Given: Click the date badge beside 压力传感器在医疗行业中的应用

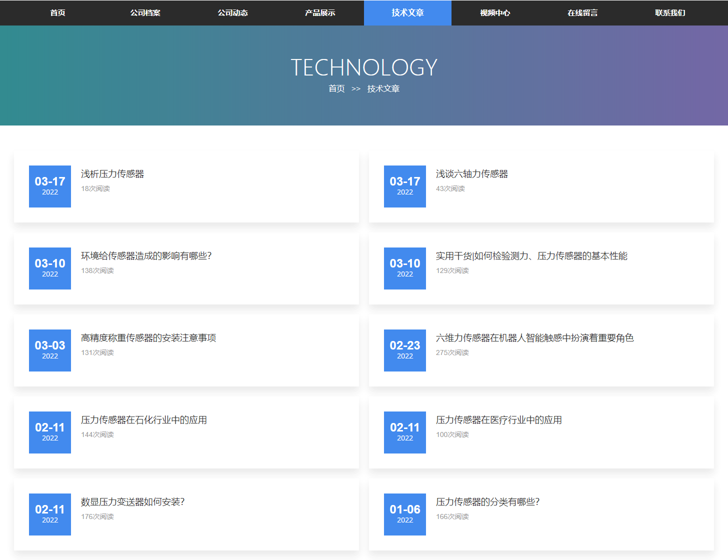Looking at the screenshot, I should [405, 432].
